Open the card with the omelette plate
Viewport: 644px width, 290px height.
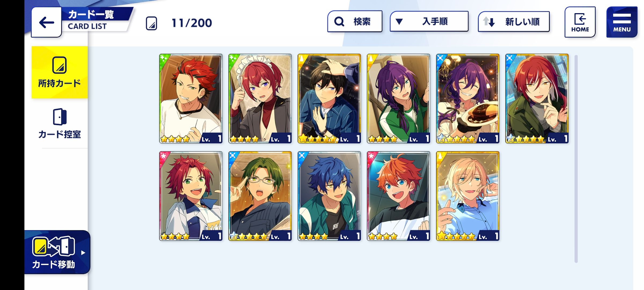coord(468,99)
